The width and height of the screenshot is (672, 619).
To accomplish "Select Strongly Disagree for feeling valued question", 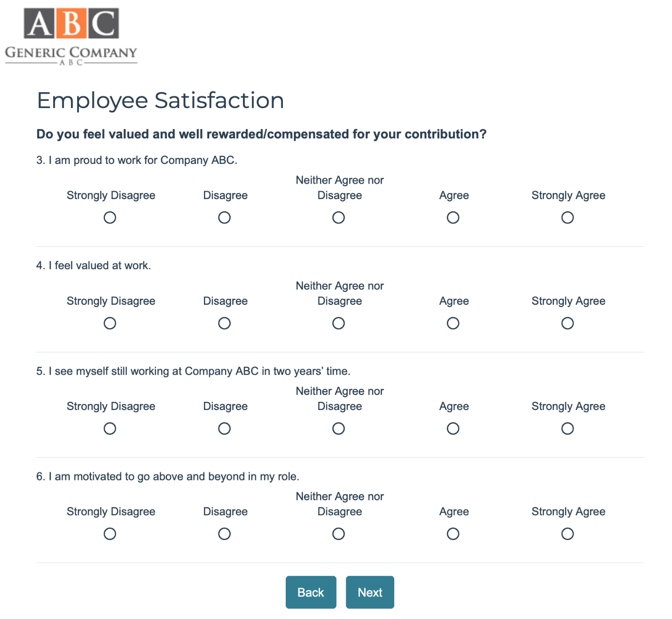I will click(110, 323).
